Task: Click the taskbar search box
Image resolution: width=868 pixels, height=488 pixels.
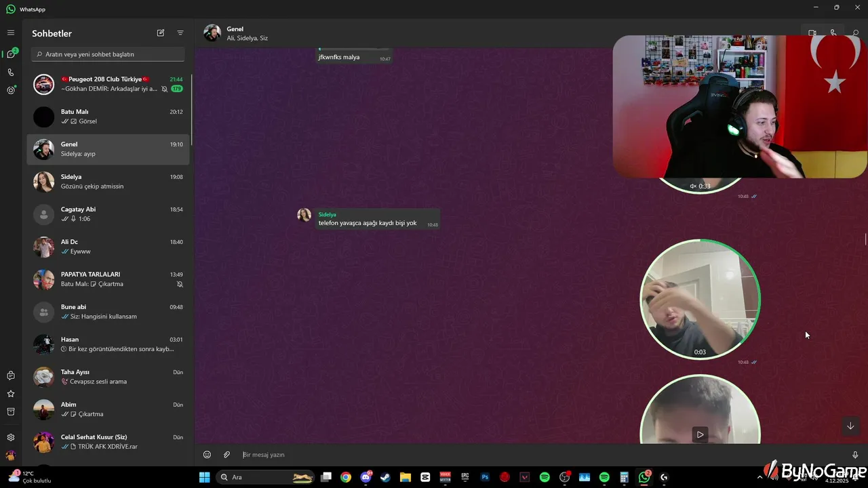Action: (265, 477)
